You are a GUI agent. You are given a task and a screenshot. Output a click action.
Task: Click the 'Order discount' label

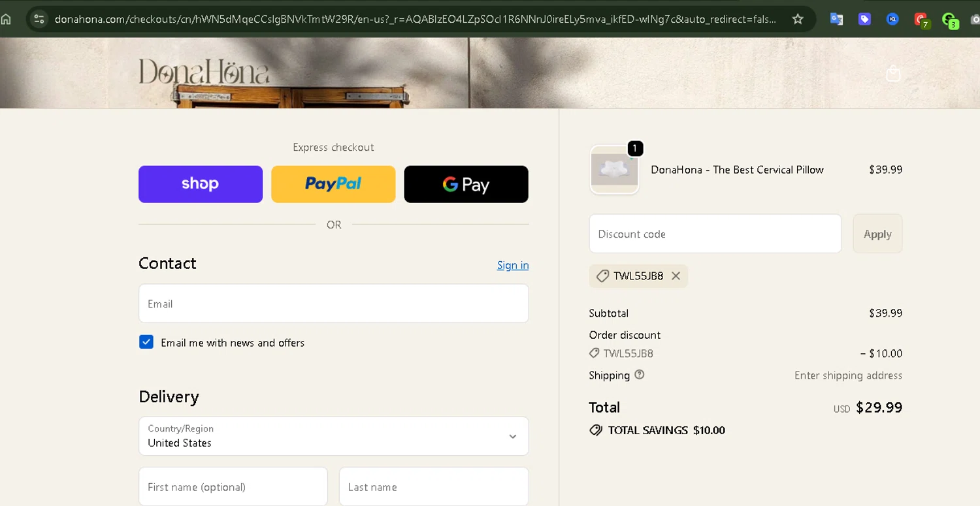click(625, 335)
